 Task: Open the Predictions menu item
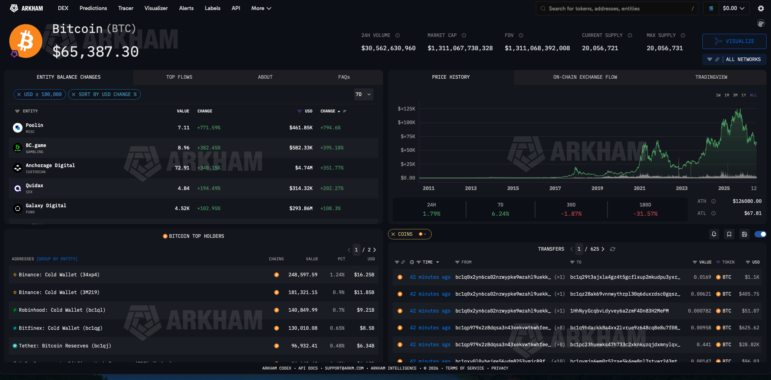[x=93, y=8]
